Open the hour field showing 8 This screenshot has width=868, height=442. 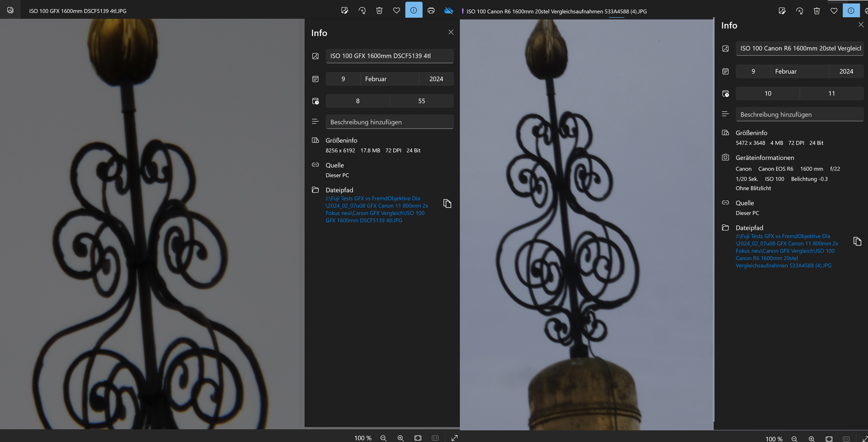(x=358, y=101)
